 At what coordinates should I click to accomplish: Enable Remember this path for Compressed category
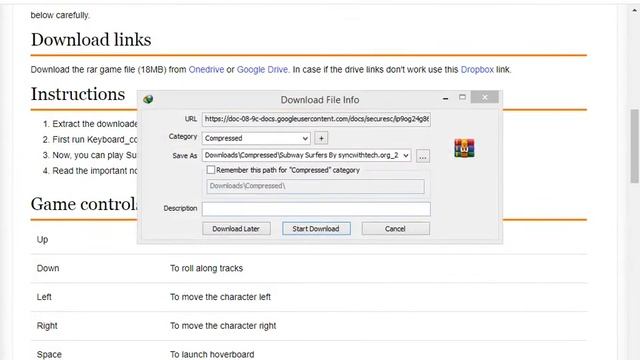click(x=211, y=170)
